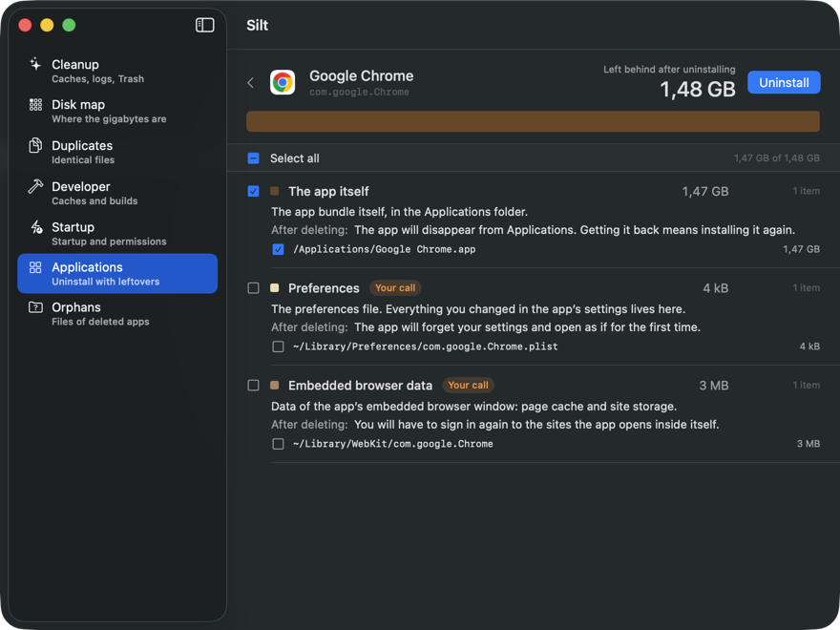Click the brown swatch for The app itself
Screen dimensions: 840x630
pyautogui.click(x=275, y=191)
